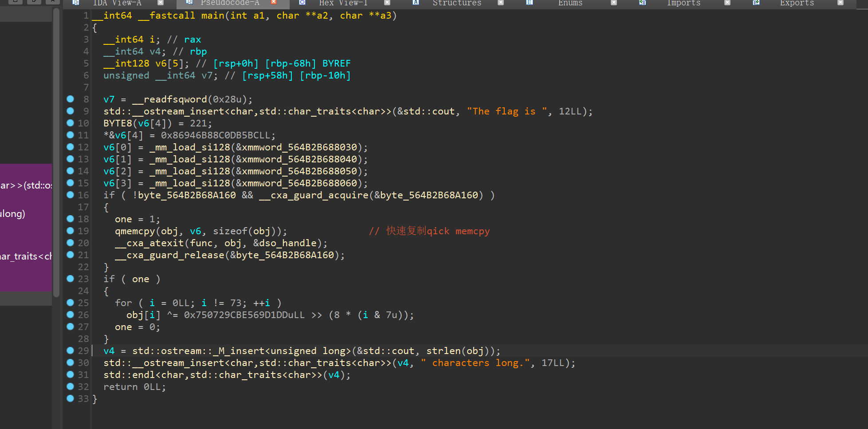Switch to the Hex View-1 tab
868x429 pixels.
343,3
